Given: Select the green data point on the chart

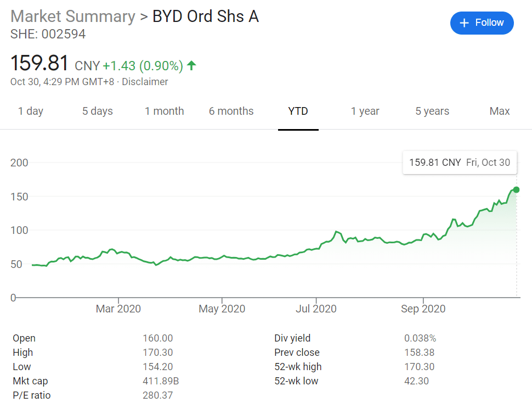Looking at the screenshot, I should 516,189.
